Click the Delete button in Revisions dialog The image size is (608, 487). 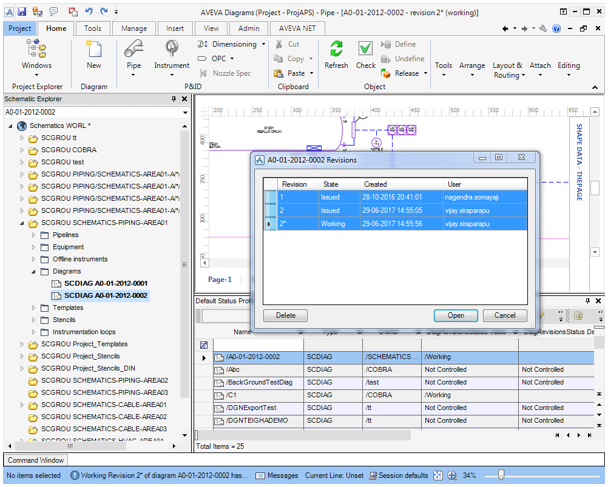coord(285,315)
